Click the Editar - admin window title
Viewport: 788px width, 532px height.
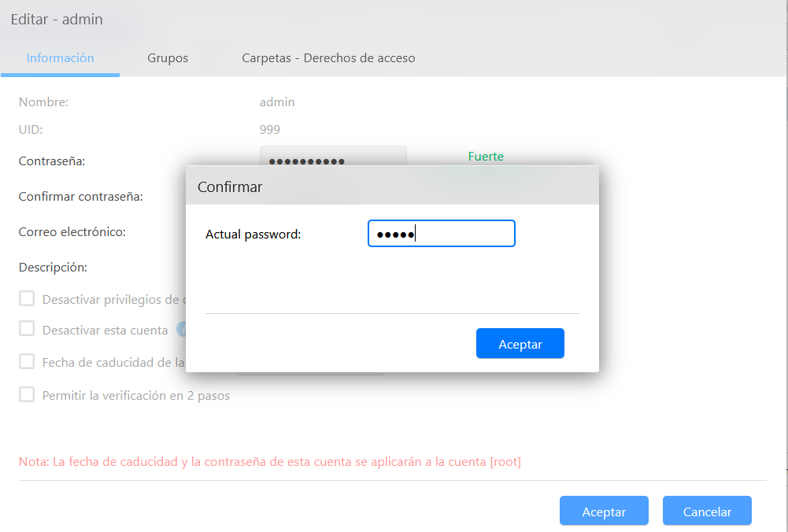click(x=57, y=20)
